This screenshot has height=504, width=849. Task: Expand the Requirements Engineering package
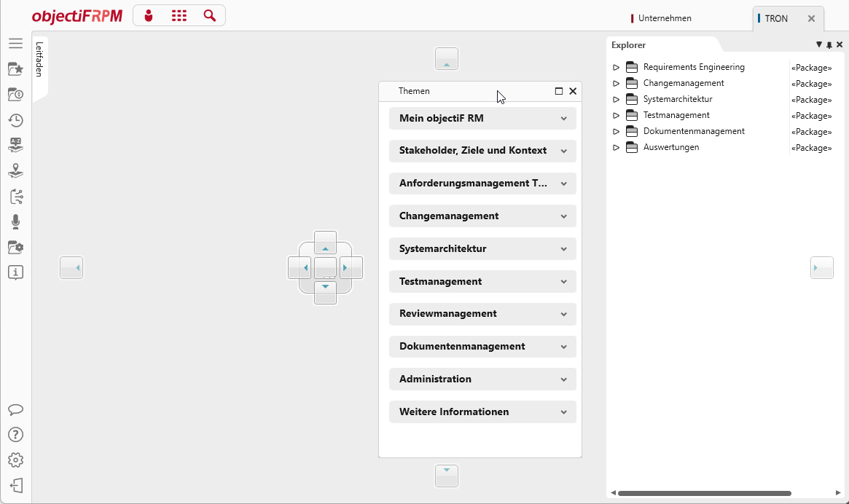[x=616, y=68]
